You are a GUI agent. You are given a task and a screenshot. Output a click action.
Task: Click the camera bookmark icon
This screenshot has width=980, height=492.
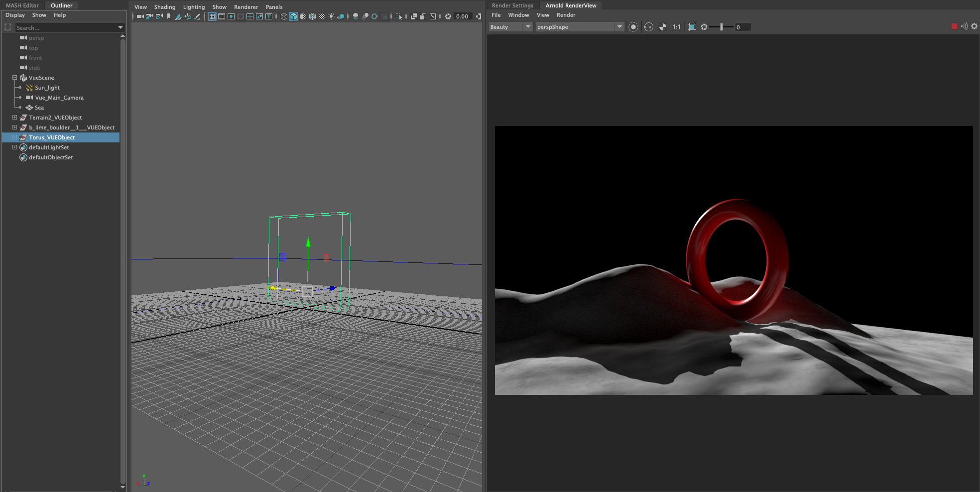[169, 16]
